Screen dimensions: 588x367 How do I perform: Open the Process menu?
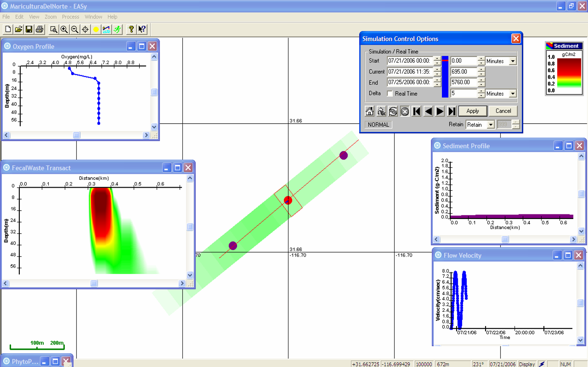tap(71, 17)
